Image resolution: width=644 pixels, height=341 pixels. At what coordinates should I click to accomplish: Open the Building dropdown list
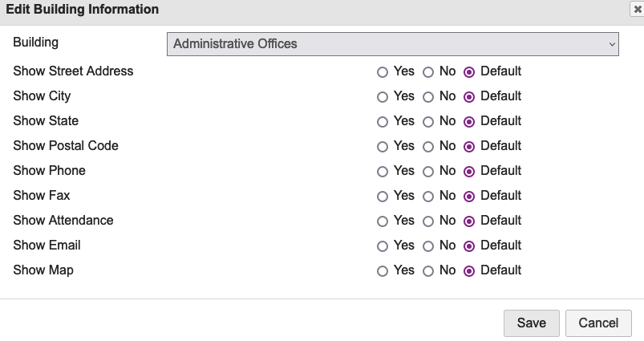[392, 44]
